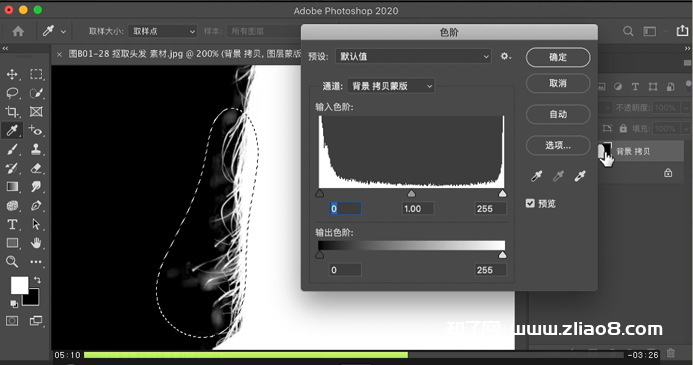
Task: Select the Smudge tool
Action: (36, 186)
